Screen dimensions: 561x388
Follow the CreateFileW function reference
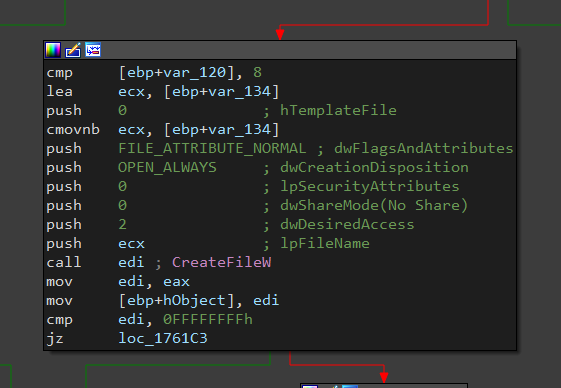pyautogui.click(x=221, y=262)
